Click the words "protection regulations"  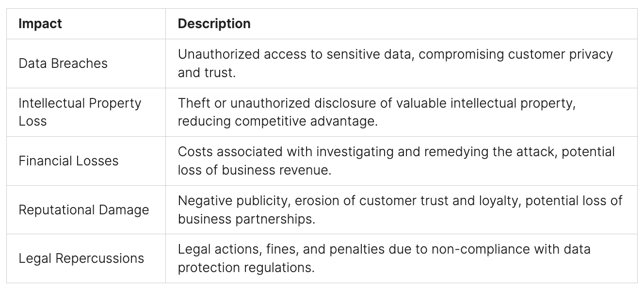click(246, 268)
